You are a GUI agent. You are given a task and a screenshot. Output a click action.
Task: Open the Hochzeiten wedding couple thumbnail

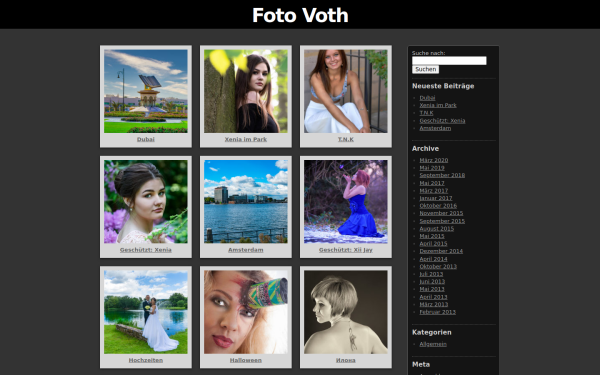click(146, 312)
